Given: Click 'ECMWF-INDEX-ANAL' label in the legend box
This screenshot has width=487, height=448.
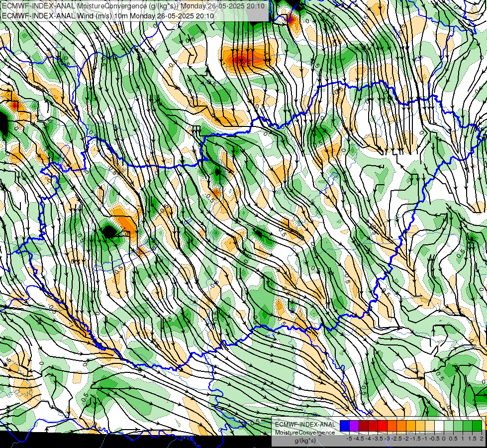Looking at the screenshot, I should (x=305, y=425).
